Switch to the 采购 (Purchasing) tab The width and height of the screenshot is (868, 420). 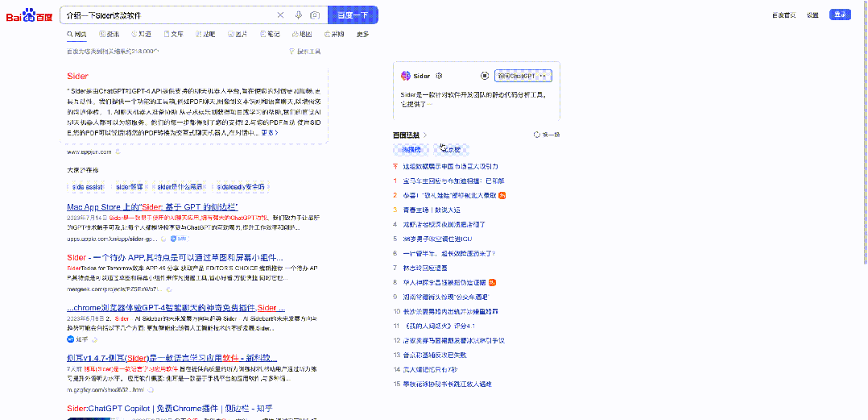pos(334,34)
